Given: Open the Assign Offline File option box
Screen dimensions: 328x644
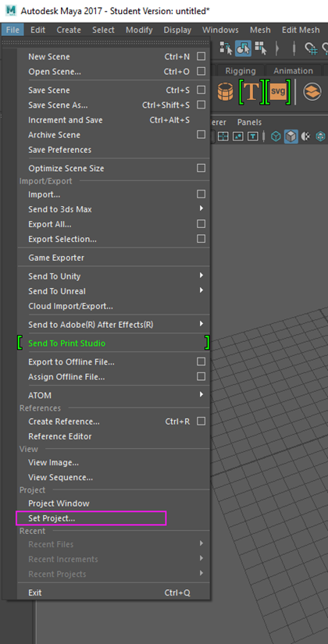Looking at the screenshot, I should (201, 376).
